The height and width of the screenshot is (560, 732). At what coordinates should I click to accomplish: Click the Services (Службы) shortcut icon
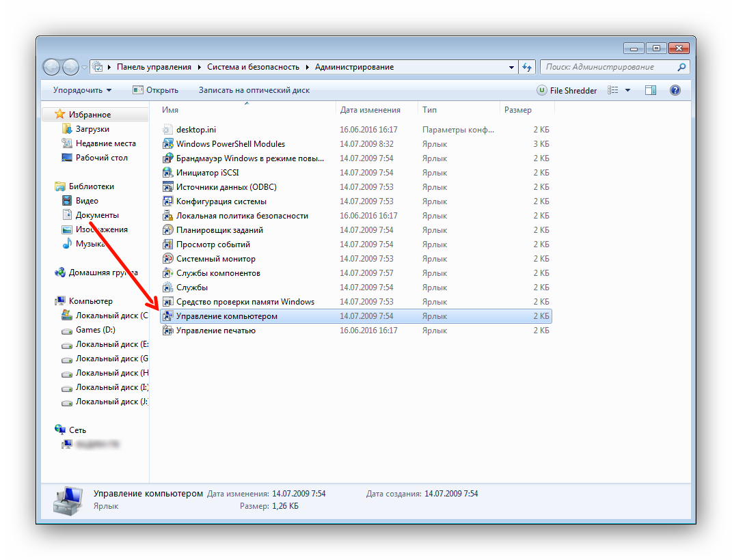coord(168,288)
